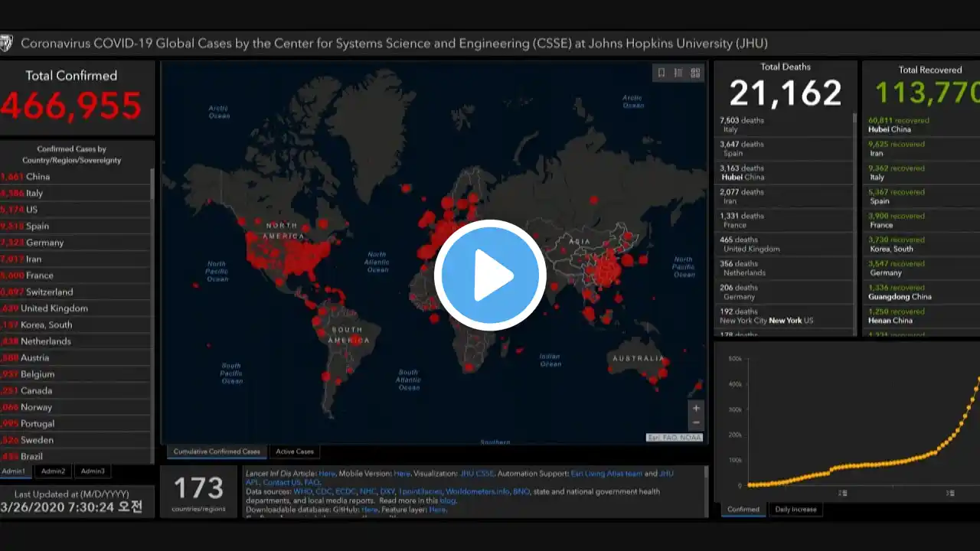Screen dimensions: 980x551
Task: Select Austria in the confirmed cases list
Action: (77, 357)
